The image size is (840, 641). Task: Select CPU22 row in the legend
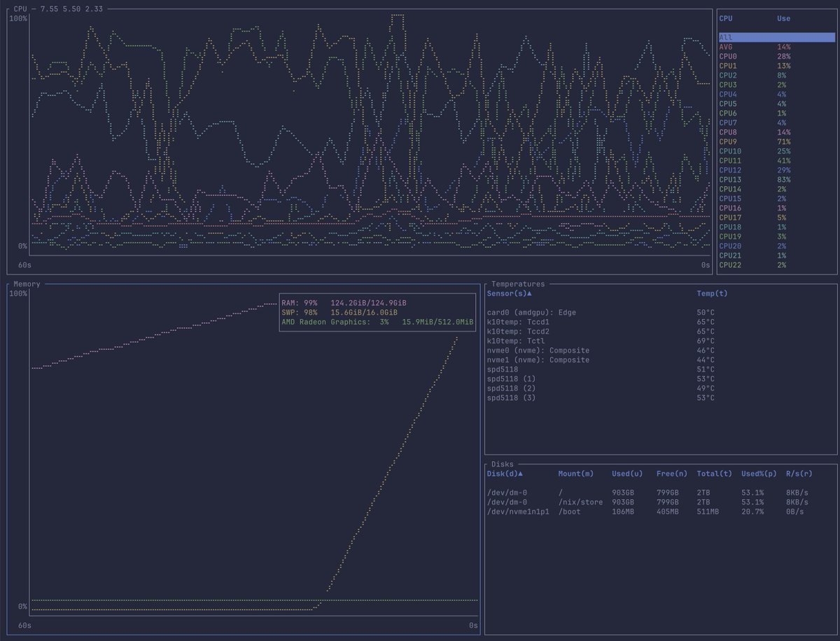pos(776,265)
